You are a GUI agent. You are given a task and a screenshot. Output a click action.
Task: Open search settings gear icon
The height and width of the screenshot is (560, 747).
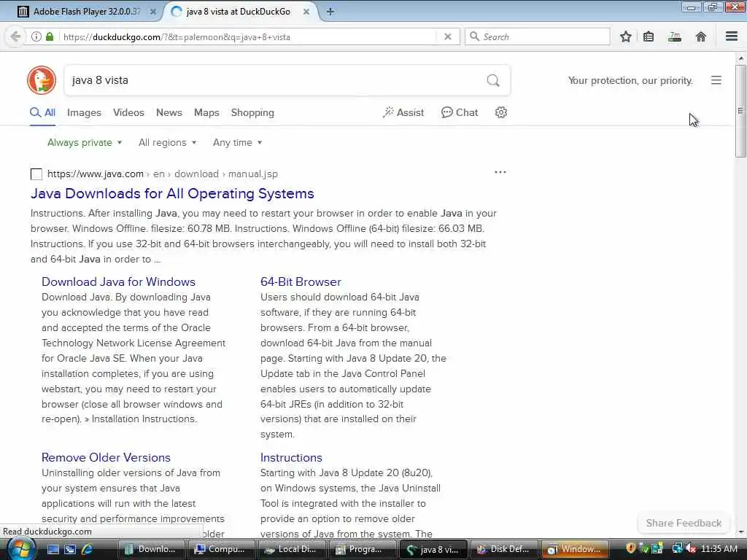point(500,112)
